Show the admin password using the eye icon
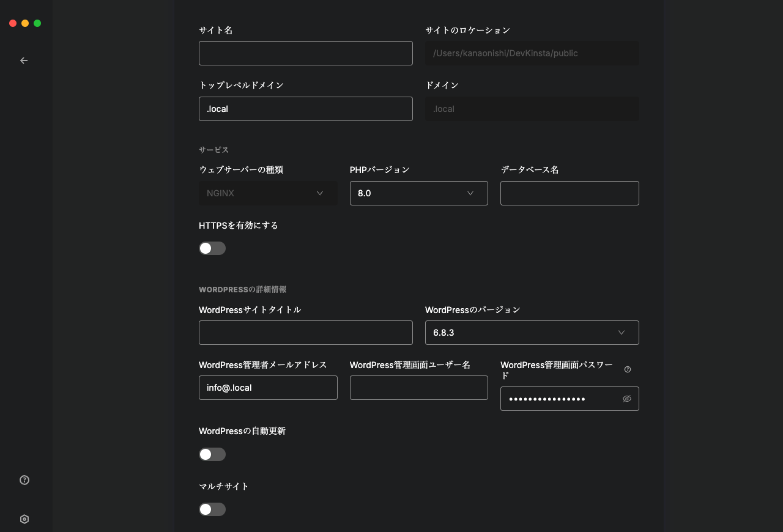The height and width of the screenshot is (532, 783). [626, 399]
